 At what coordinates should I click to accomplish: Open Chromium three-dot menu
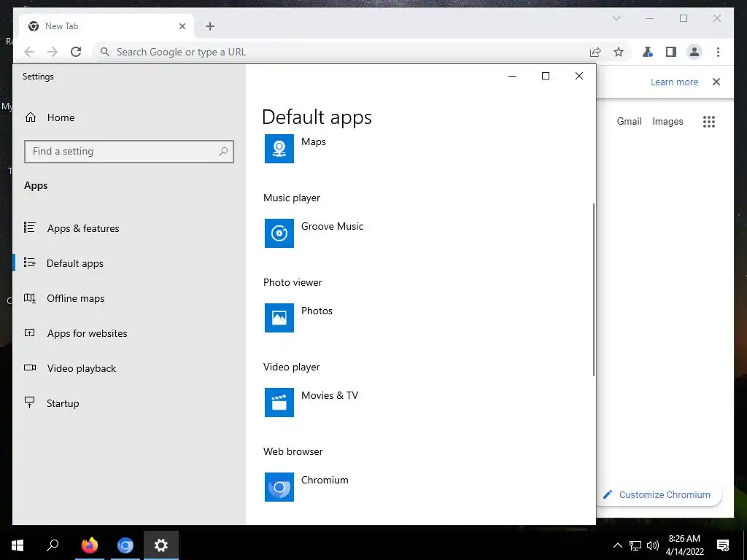(718, 52)
